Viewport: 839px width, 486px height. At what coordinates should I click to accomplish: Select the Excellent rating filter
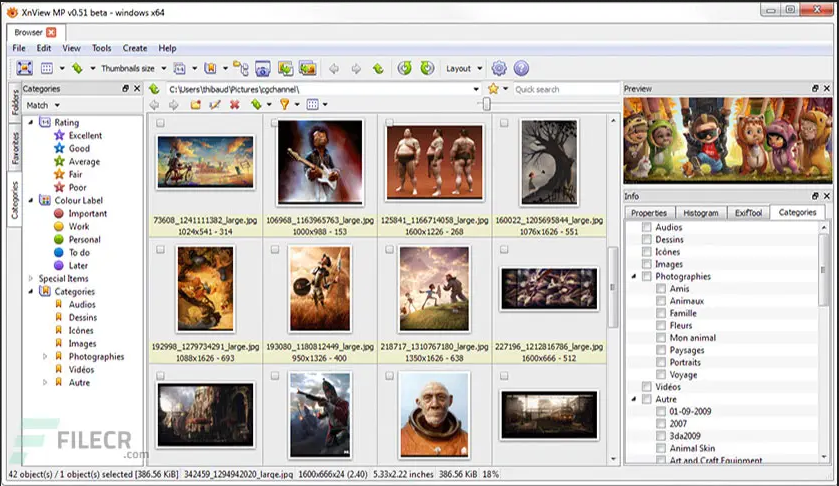coord(84,135)
